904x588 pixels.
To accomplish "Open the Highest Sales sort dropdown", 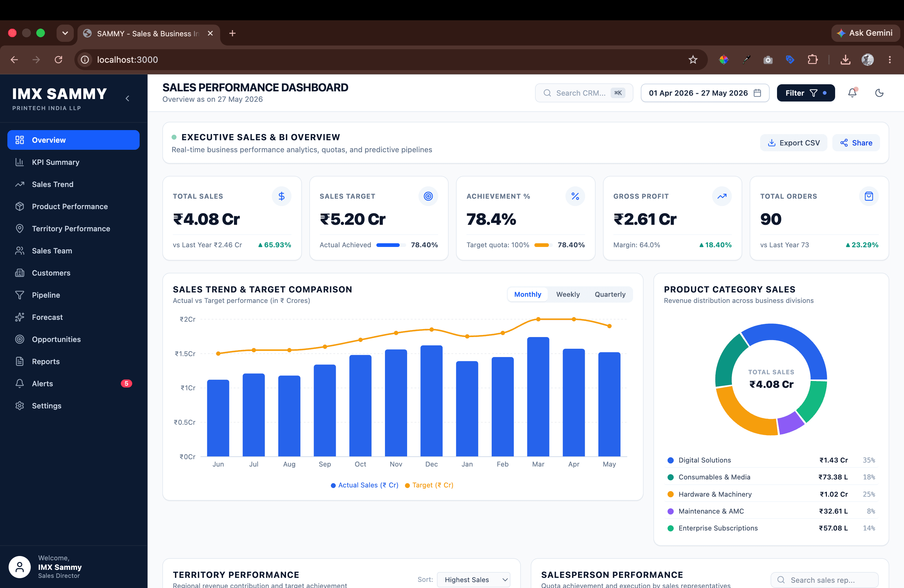I will point(474,580).
